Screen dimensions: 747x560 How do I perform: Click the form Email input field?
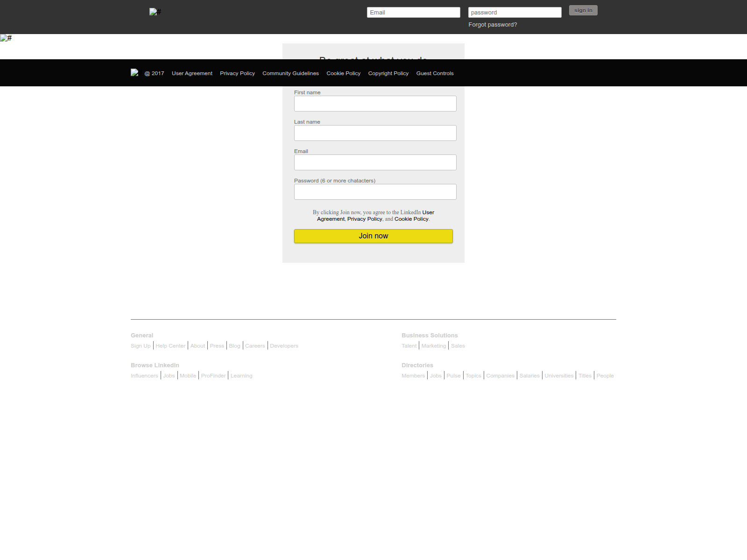click(375, 162)
